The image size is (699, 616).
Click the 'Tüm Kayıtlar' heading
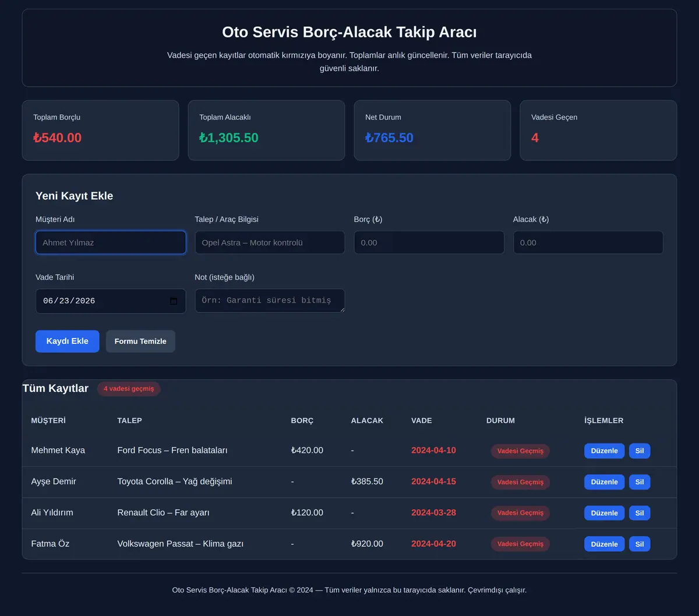(55, 389)
